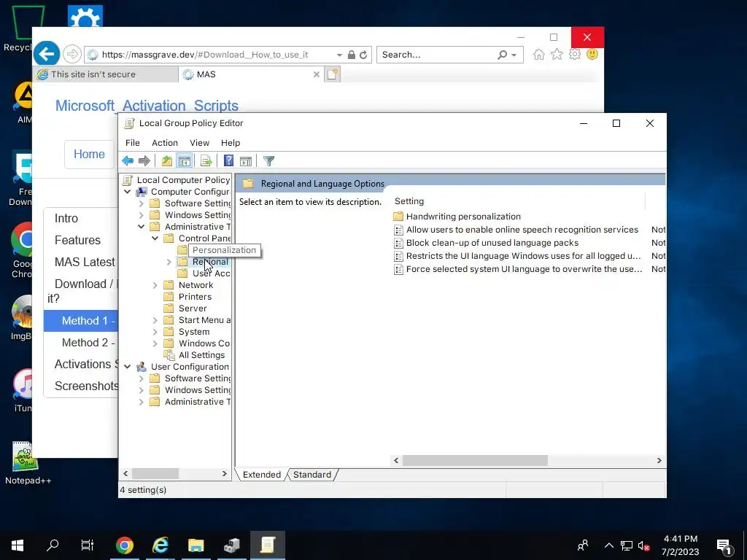
Task: Collapse the Control Panel tree node
Action: [x=155, y=238]
